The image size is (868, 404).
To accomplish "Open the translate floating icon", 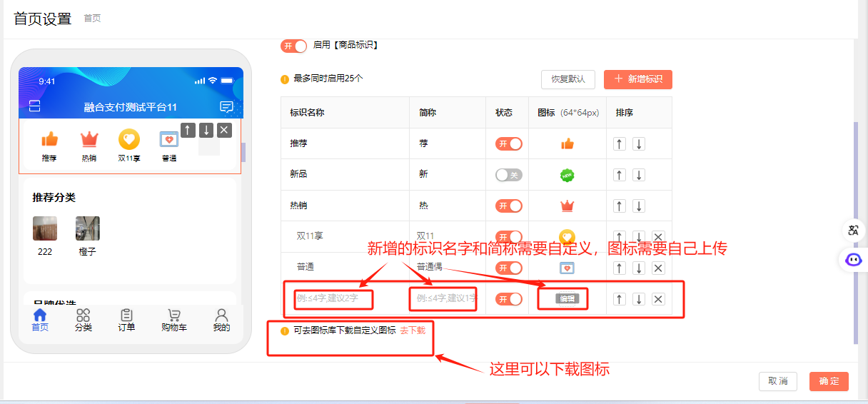I will pos(853,230).
